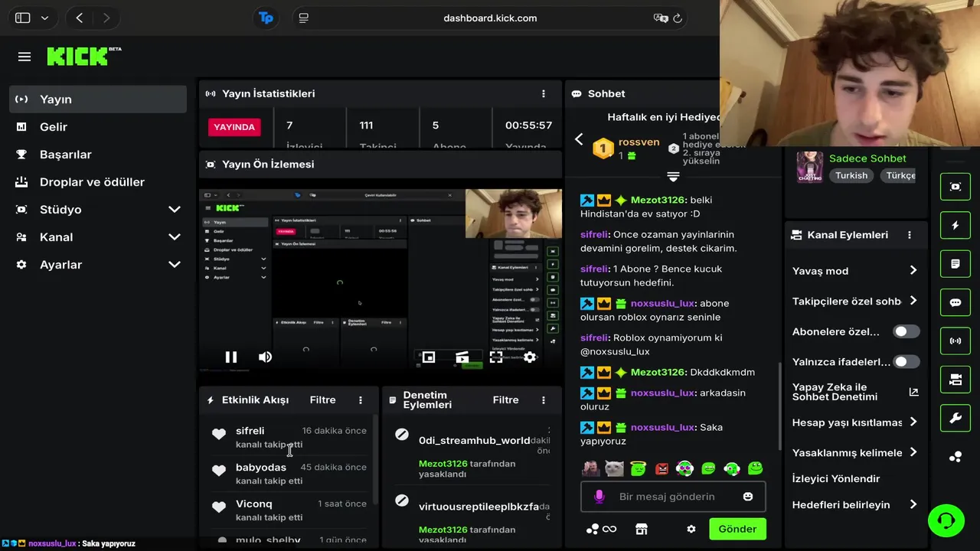Viewport: 980px width, 551px height.
Task: Make the stream preview fullscreen
Action: [x=496, y=357]
